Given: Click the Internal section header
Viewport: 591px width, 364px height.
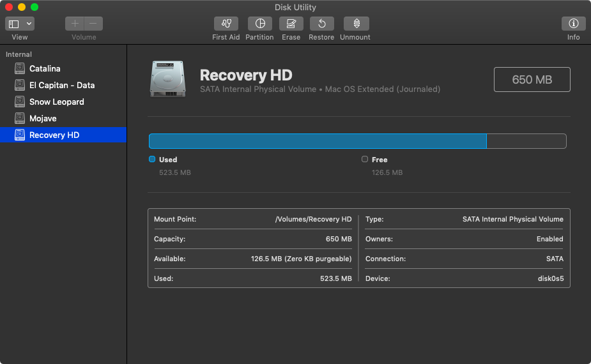Looking at the screenshot, I should [19, 54].
